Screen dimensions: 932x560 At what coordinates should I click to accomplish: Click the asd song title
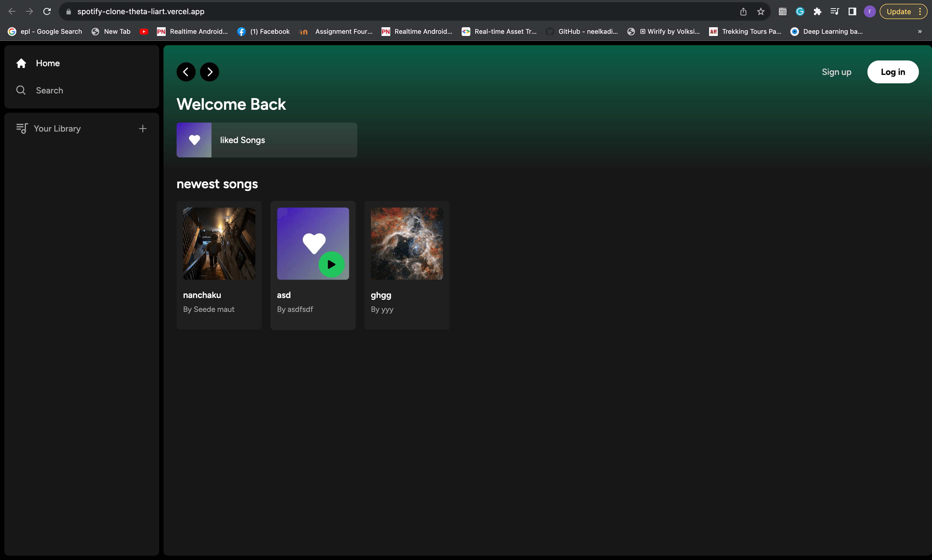click(284, 295)
